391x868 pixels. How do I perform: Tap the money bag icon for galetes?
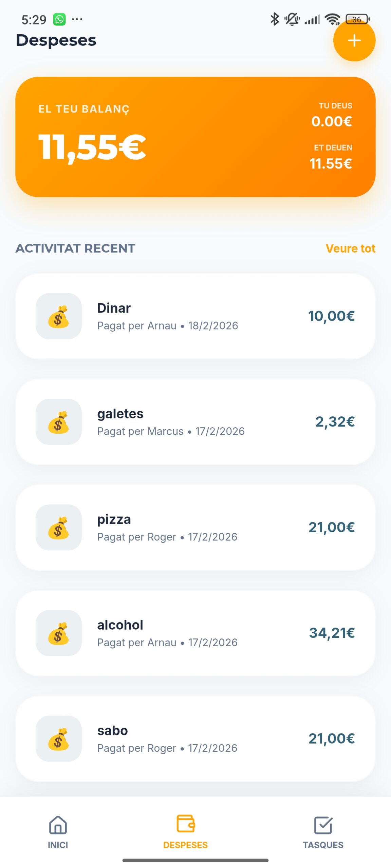tap(58, 422)
